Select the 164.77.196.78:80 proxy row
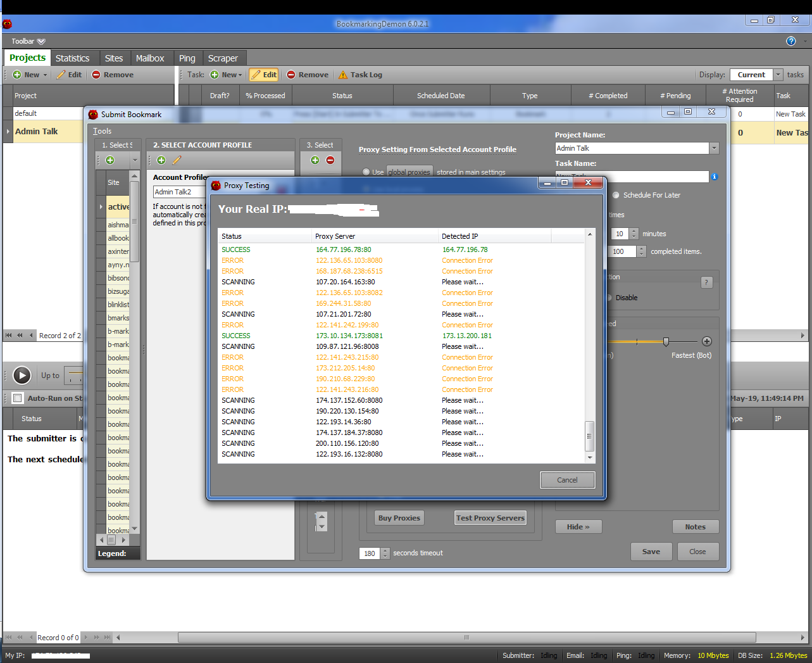Screen dimensions: 812x663 coord(401,249)
